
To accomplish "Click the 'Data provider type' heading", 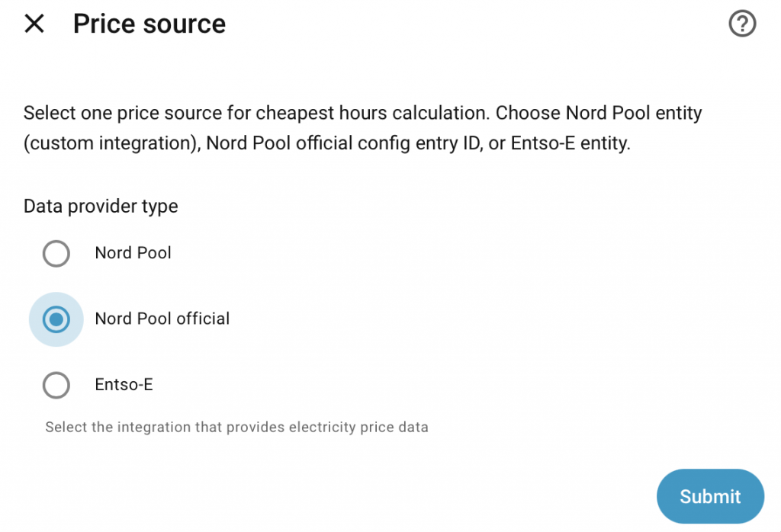I will [x=101, y=207].
